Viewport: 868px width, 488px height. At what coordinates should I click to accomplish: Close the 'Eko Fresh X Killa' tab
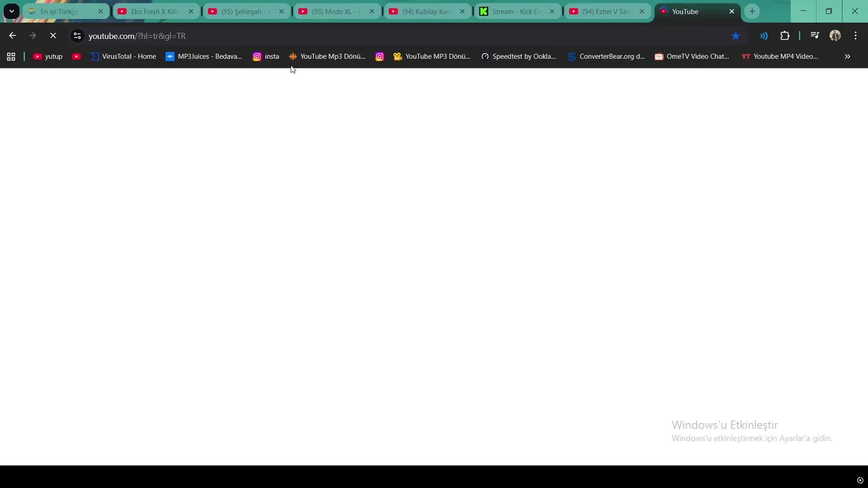pos(191,12)
